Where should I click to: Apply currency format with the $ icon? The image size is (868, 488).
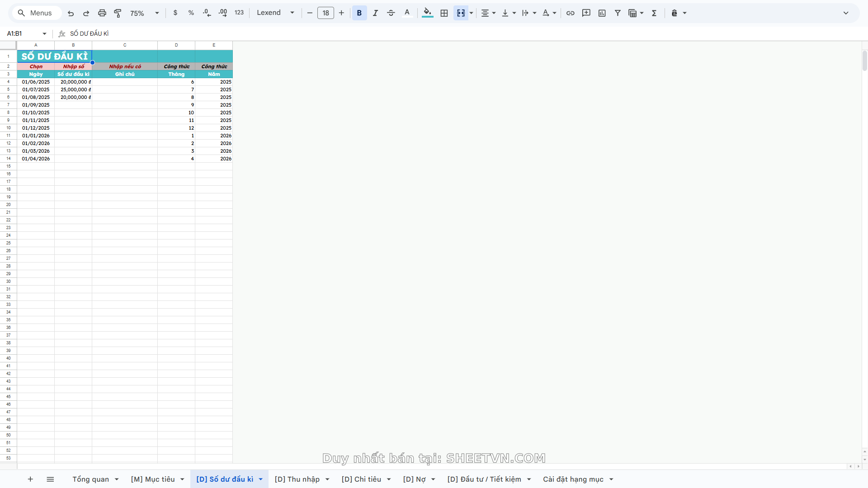coord(175,13)
